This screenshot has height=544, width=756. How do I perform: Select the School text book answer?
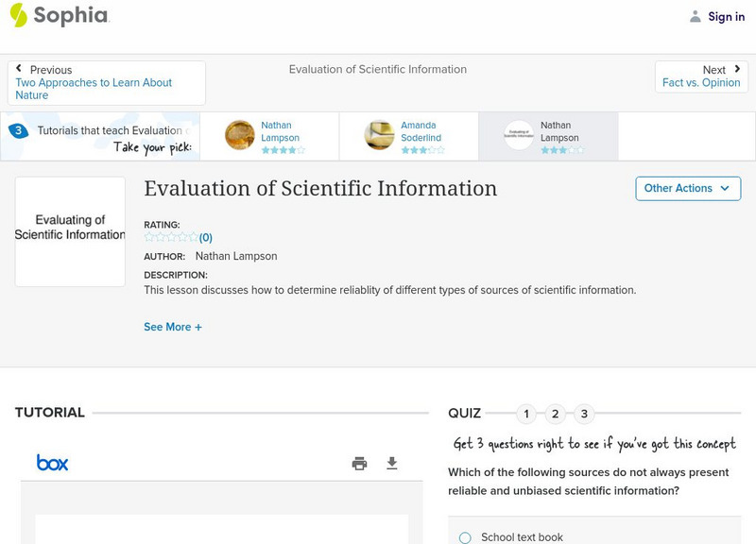[465, 537]
